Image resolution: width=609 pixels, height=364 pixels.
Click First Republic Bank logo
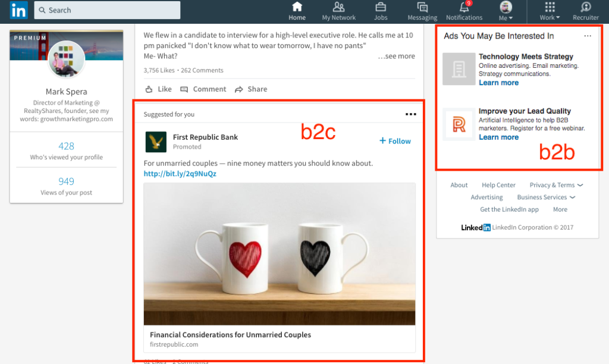156,142
